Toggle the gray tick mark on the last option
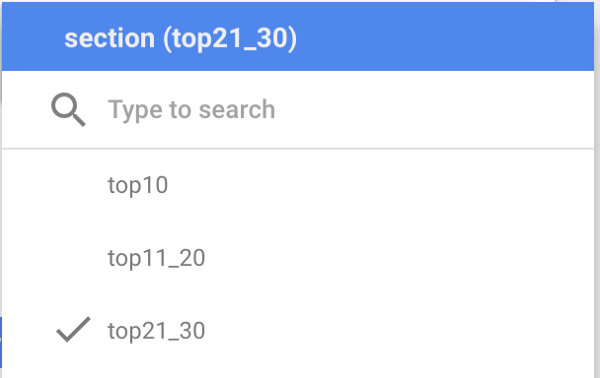The width and height of the screenshot is (600, 378). coord(73,329)
